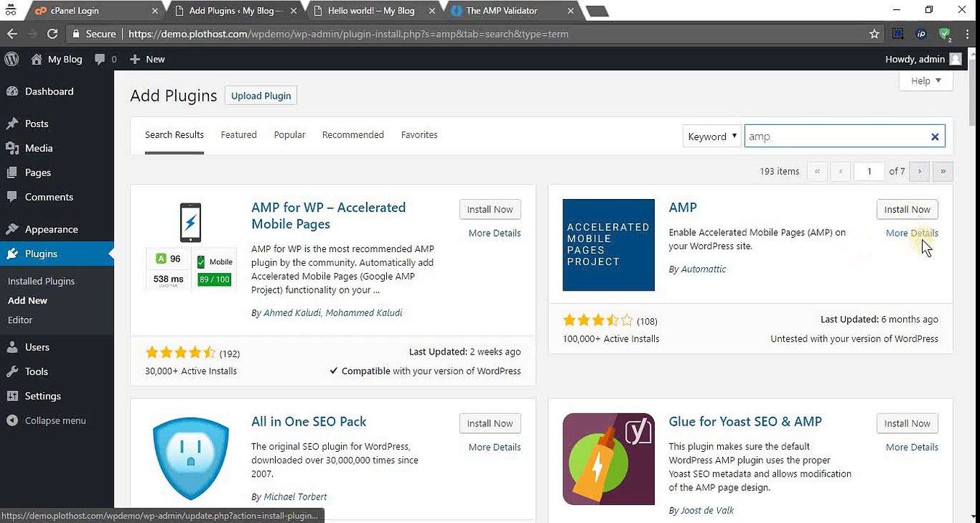
Task: Switch to the Hello world! browser tab
Action: click(x=372, y=11)
